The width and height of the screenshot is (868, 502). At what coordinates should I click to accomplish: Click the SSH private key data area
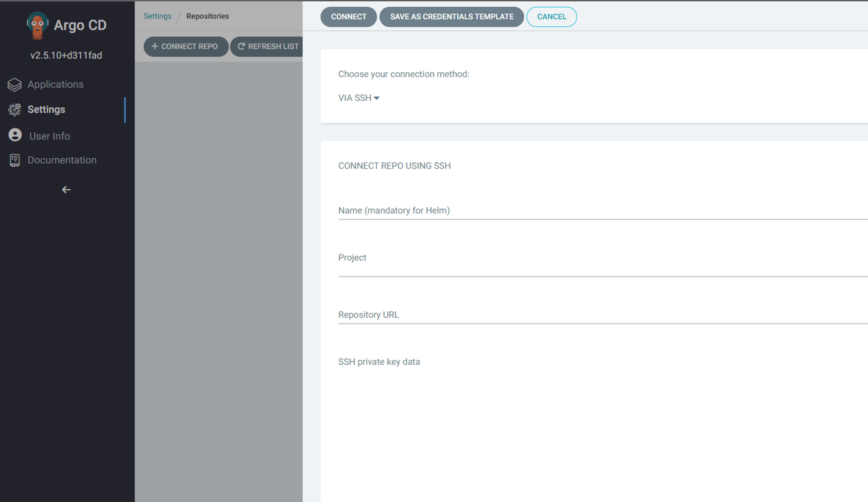point(603,428)
